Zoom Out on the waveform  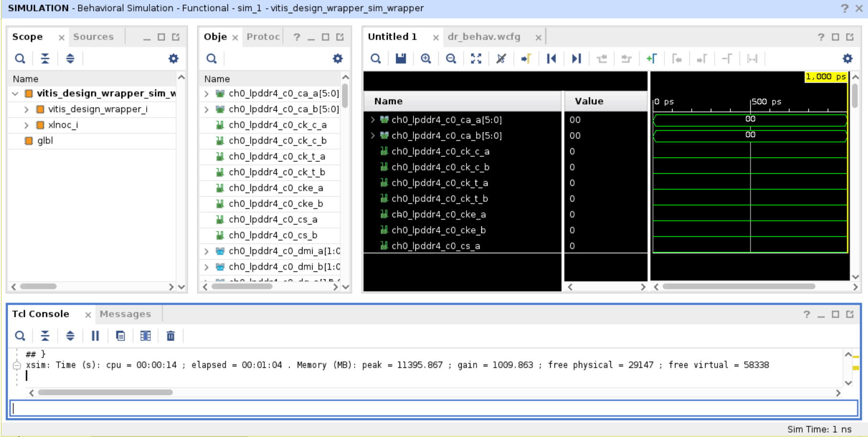click(x=451, y=58)
